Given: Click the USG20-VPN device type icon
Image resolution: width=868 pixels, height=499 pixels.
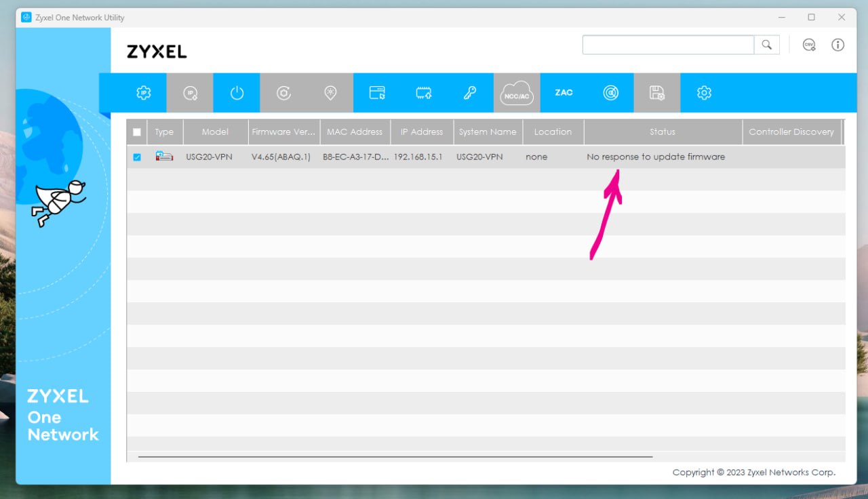Looking at the screenshot, I should [x=164, y=157].
